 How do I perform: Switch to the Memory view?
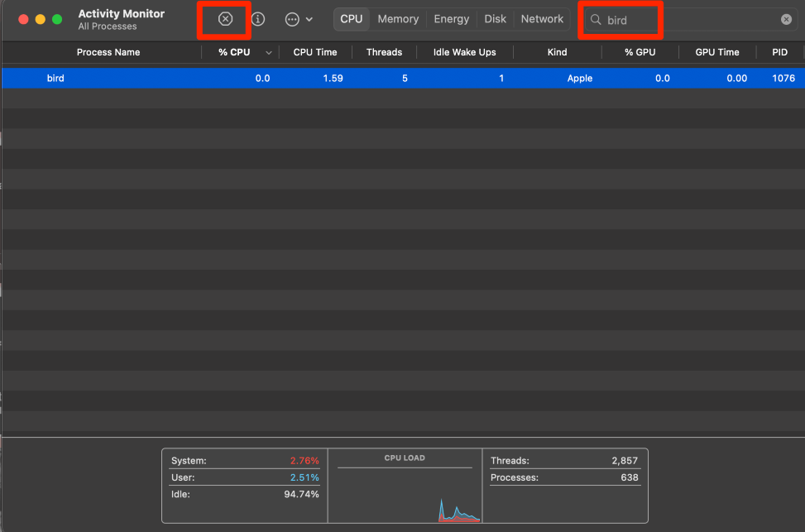(397, 18)
